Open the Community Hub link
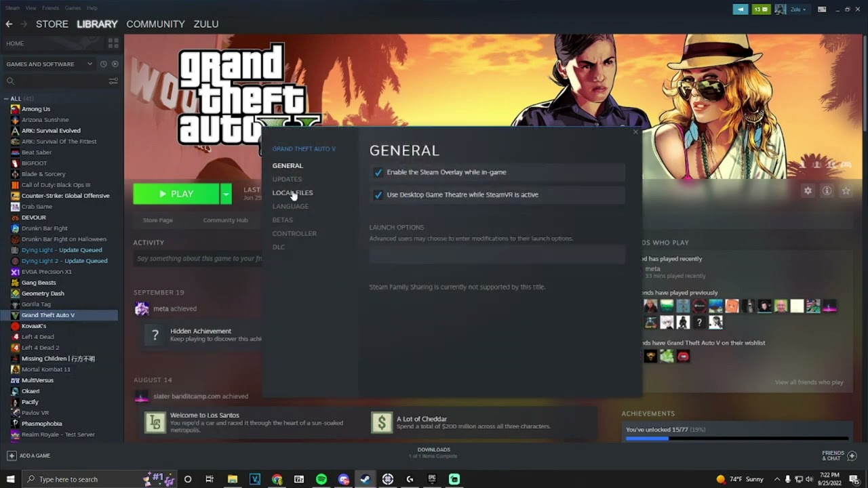Viewport: 868px width, 488px height. click(225, 220)
